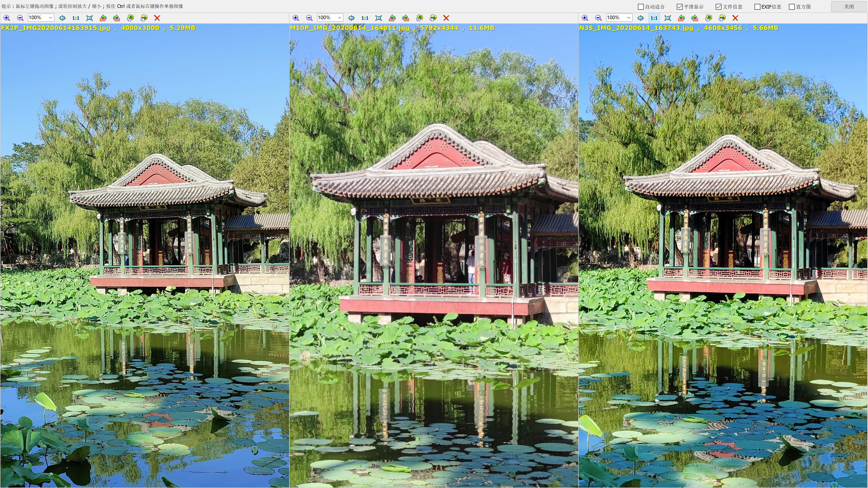Set the N3S image to 1:1 size

click(x=654, y=18)
